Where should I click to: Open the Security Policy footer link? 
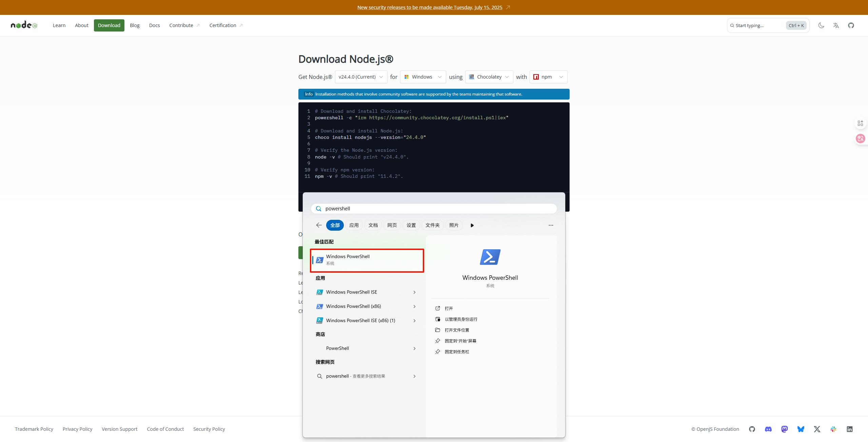209,429
